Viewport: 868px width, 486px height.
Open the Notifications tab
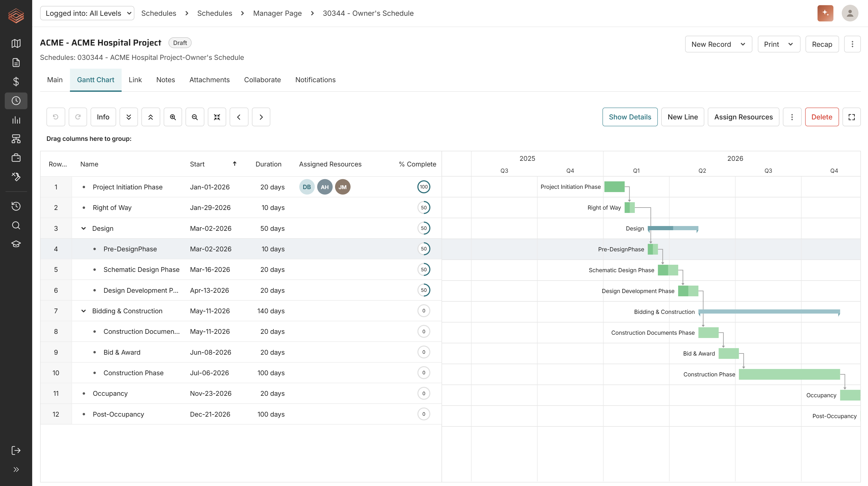[x=315, y=80]
